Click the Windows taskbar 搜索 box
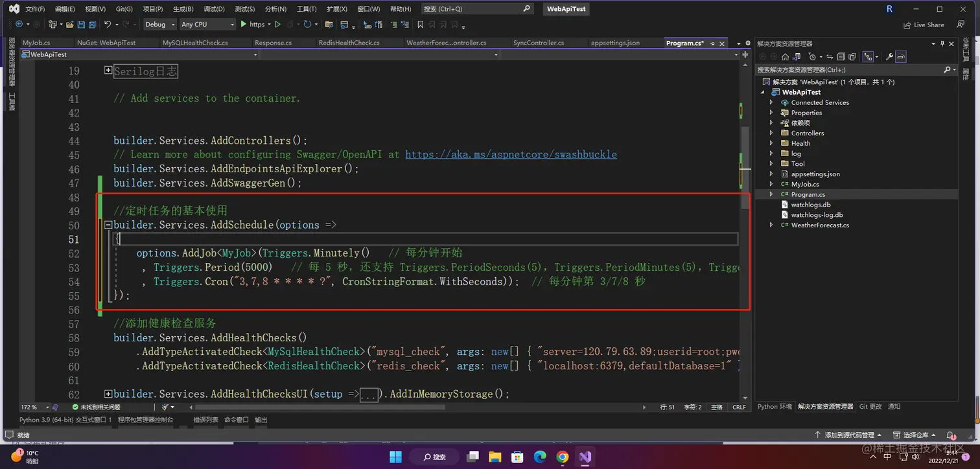The image size is (980, 469). 434,457
